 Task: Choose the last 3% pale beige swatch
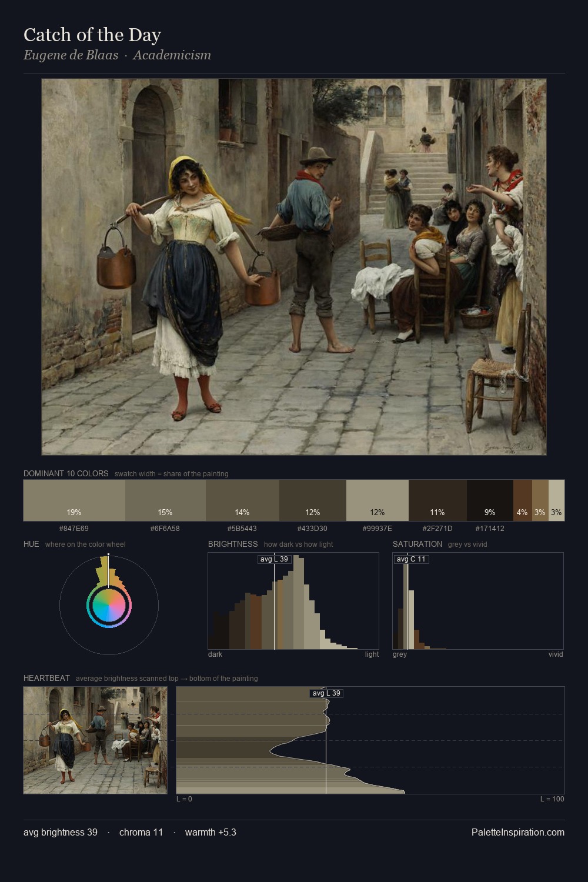556,500
